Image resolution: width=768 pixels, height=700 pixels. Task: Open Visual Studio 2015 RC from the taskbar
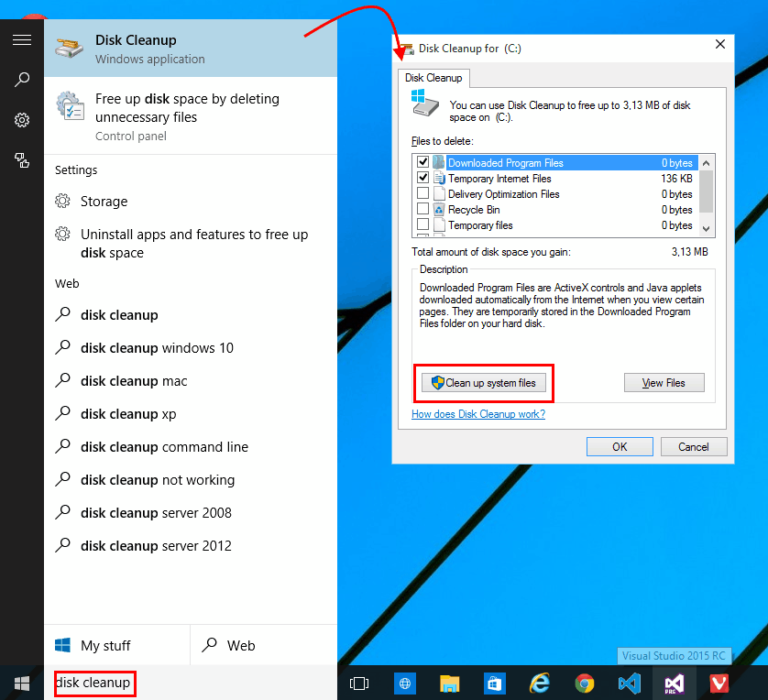[674, 683]
